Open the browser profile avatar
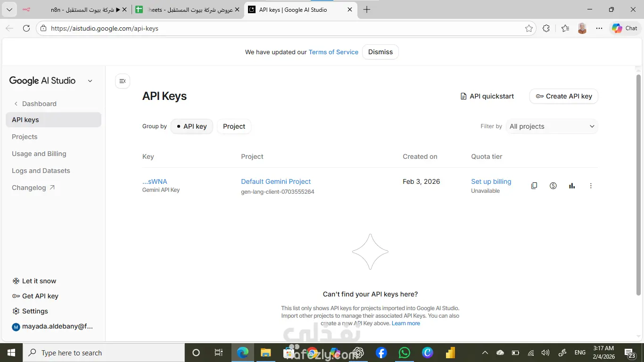 (582, 28)
